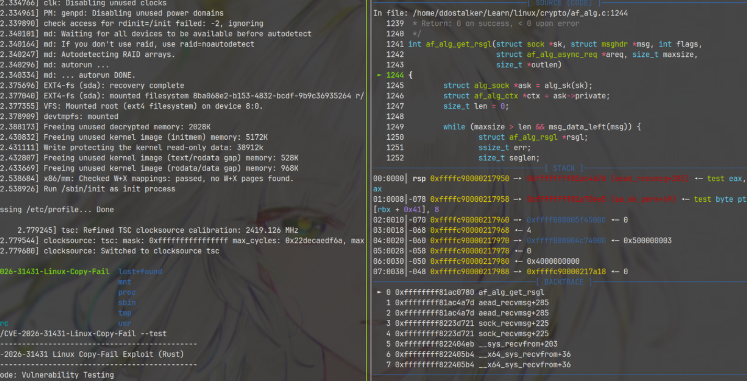Click the 'md: autorun ...' log line
Screen dimensions: 747x381
[x=54, y=65]
